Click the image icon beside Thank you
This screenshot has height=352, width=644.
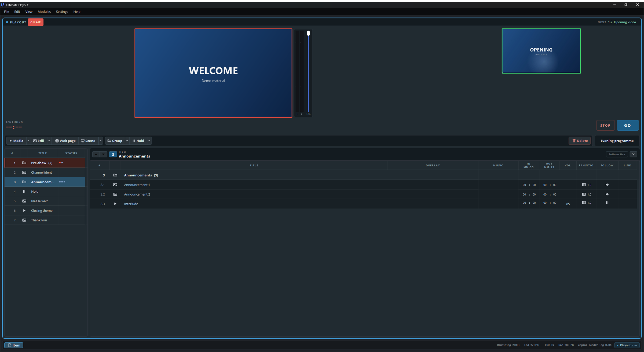(x=24, y=220)
